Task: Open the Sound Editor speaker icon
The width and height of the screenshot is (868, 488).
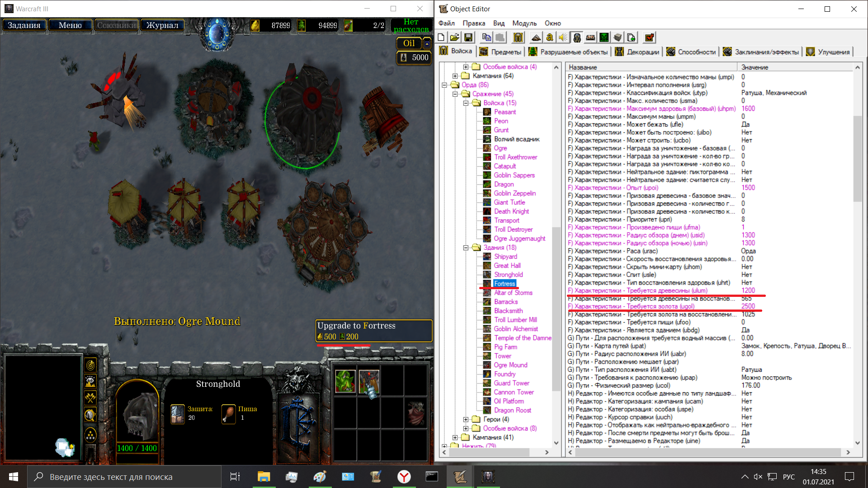Action: pos(563,38)
